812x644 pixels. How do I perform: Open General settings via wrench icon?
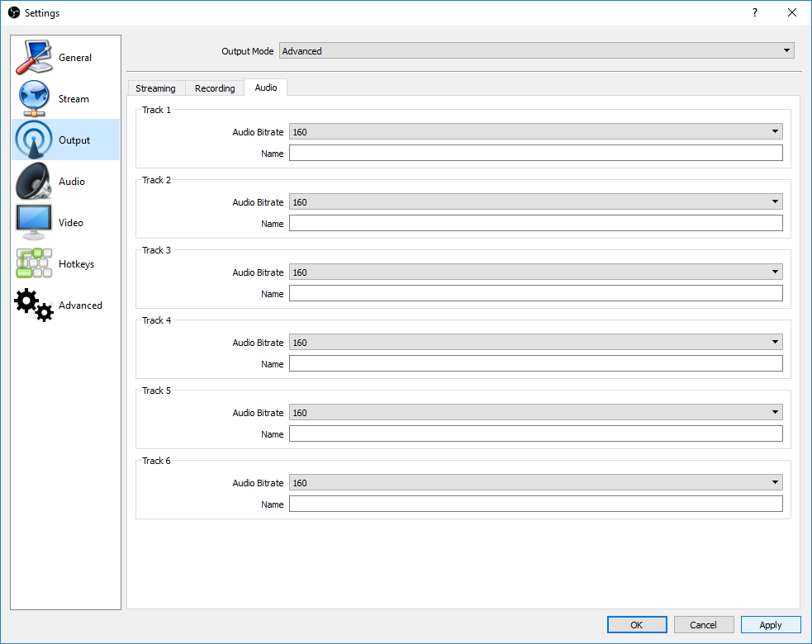tap(34, 58)
